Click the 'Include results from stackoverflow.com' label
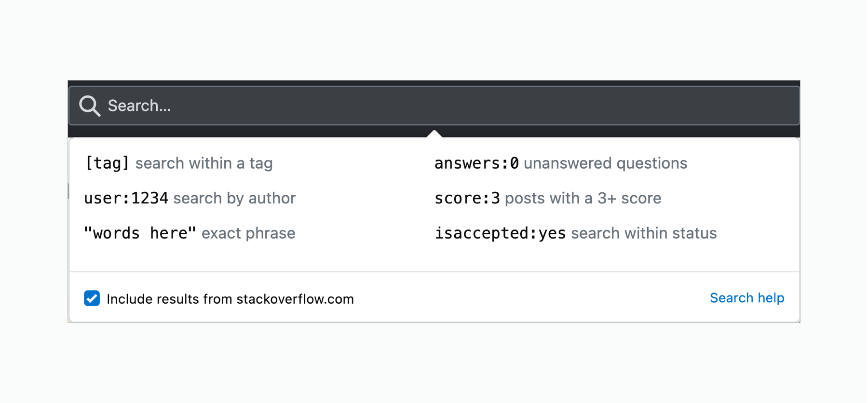Image resolution: width=868 pixels, height=403 pixels. coord(230,299)
